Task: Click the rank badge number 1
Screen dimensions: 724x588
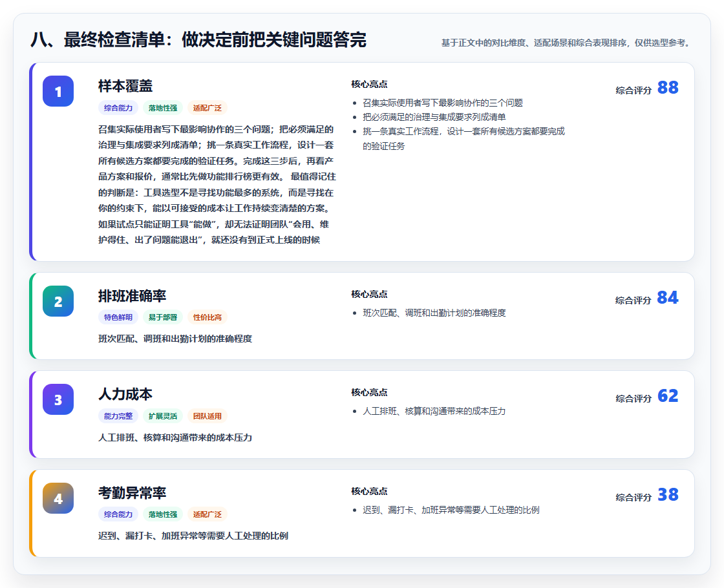Action: pyautogui.click(x=58, y=91)
